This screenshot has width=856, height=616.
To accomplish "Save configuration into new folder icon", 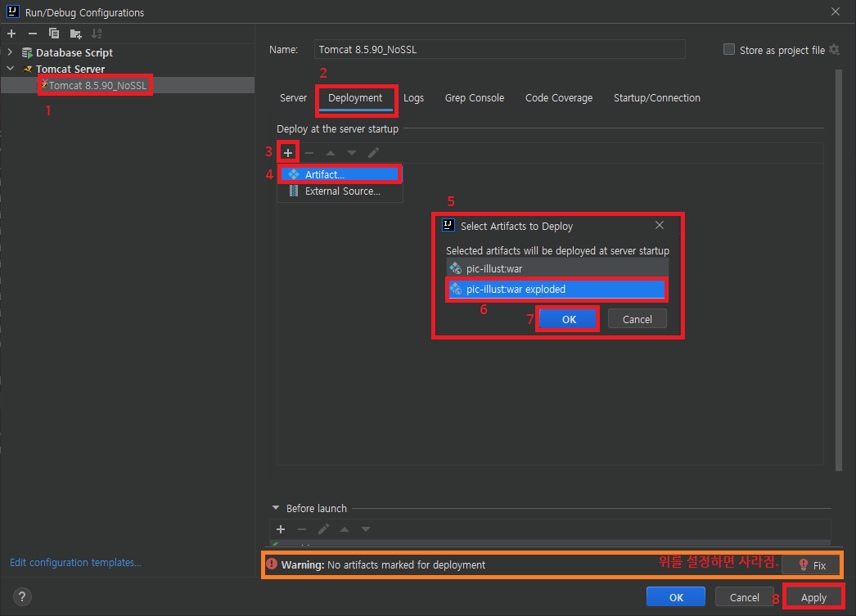I will pyautogui.click(x=75, y=34).
